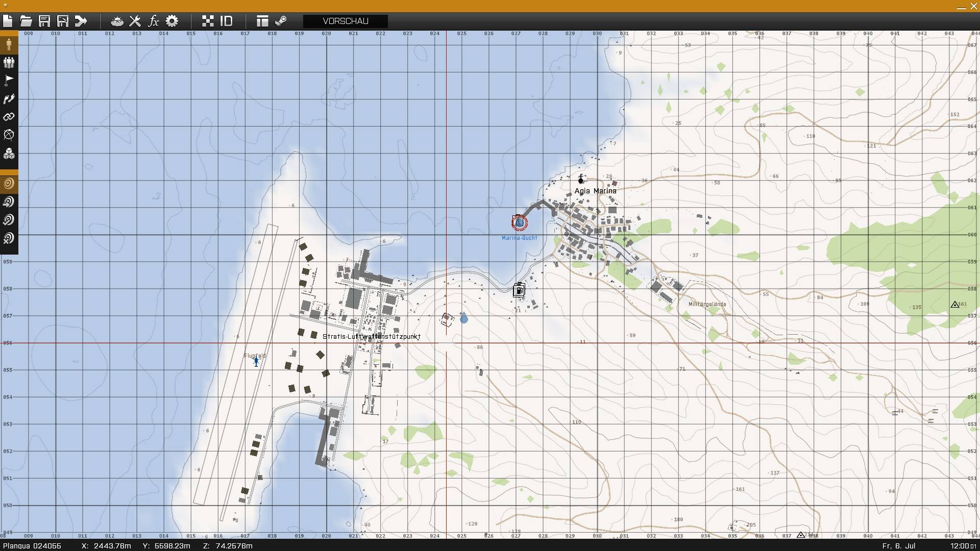This screenshot has width=980, height=551.
Task: Click the Z value 74.2576m readout
Action: (228, 546)
